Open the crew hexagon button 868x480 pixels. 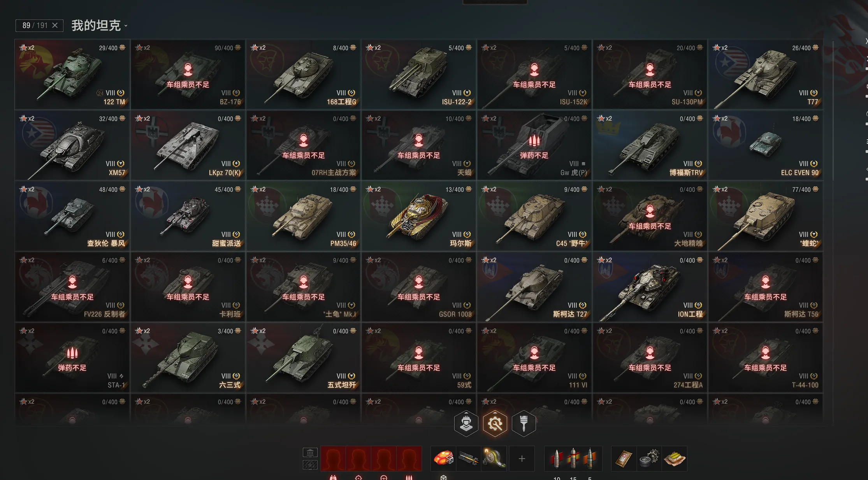tap(466, 423)
